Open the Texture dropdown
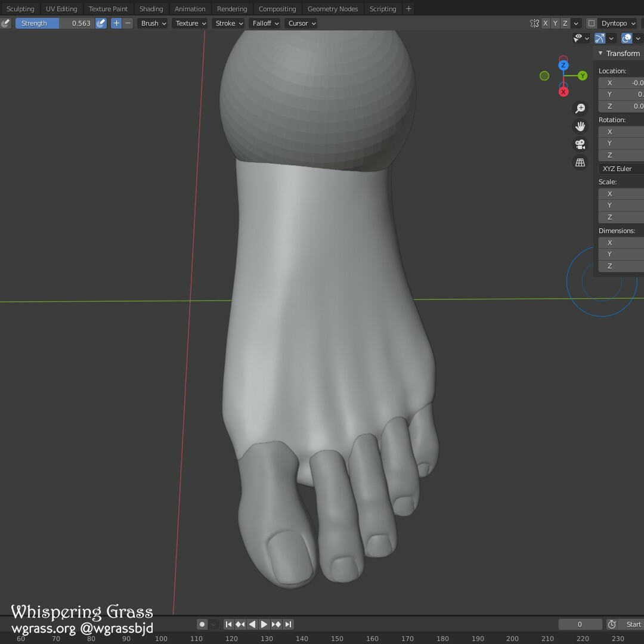 [x=190, y=23]
